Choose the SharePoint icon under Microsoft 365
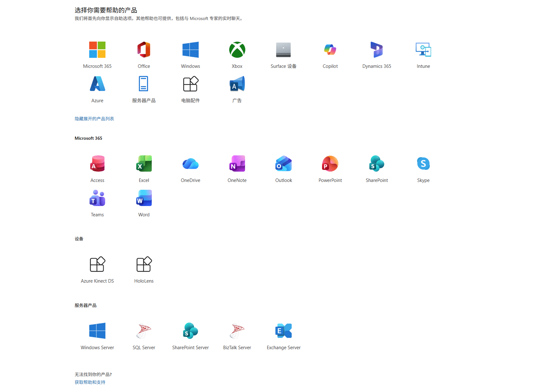The height and width of the screenshot is (392, 553). pos(377,163)
